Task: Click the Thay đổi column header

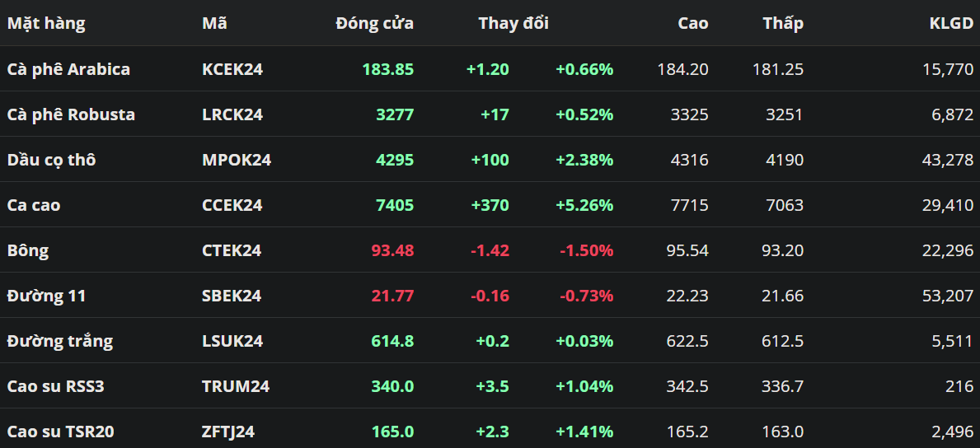Action: pos(513,24)
